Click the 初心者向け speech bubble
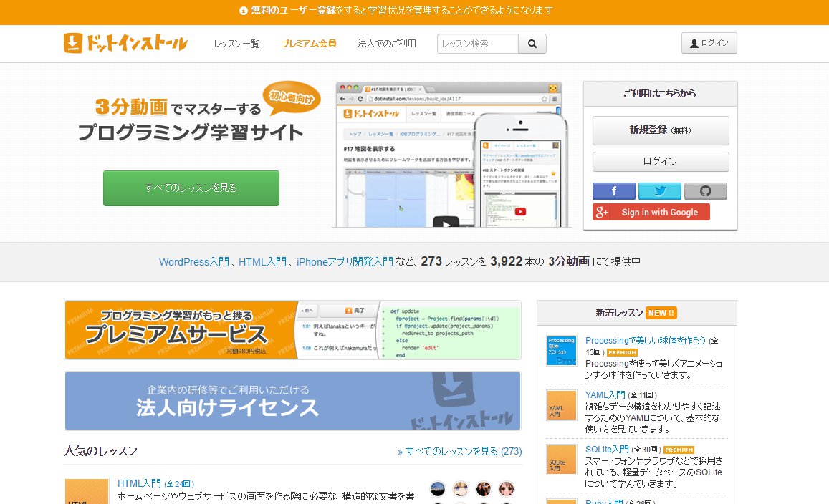 tap(292, 97)
